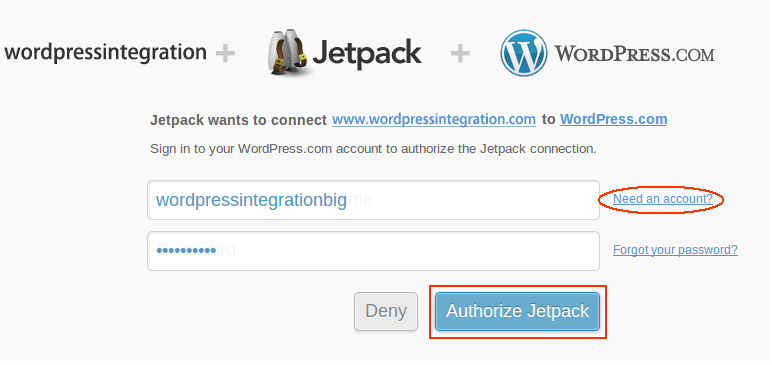Image resolution: width=772 pixels, height=365 pixels.
Task: Click the Deny button
Action: pos(386,311)
